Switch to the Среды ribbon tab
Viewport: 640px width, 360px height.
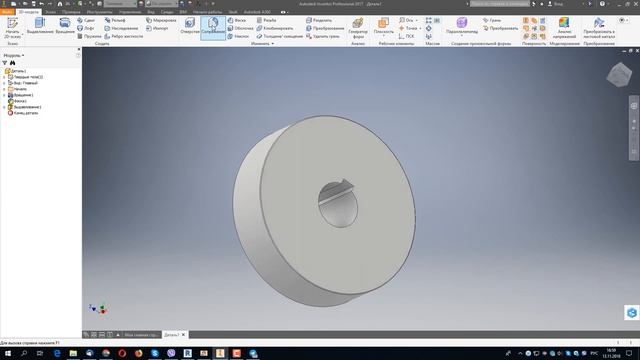point(167,12)
